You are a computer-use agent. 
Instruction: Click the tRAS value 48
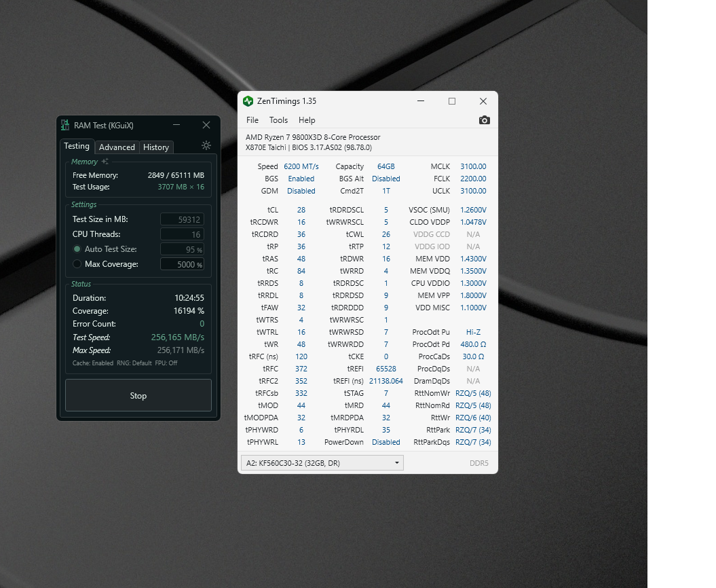tap(301, 259)
